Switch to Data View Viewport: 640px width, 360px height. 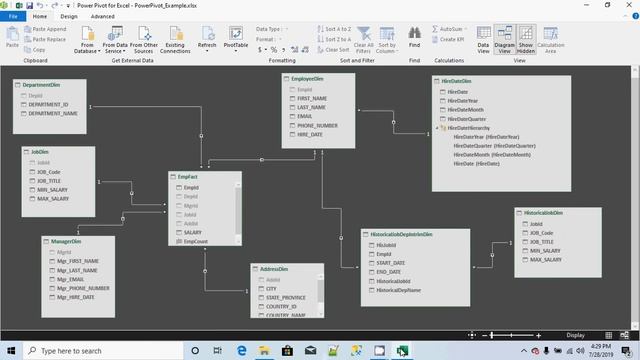[483, 40]
